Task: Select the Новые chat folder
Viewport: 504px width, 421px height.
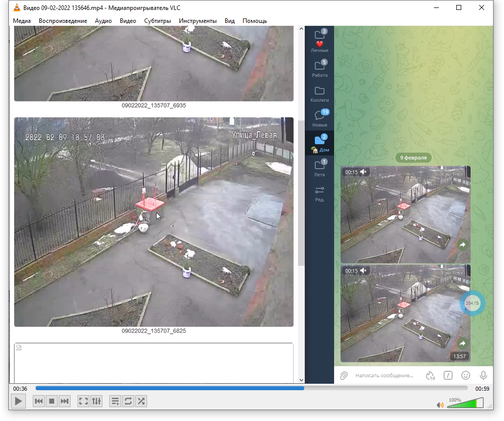Action: [x=320, y=118]
